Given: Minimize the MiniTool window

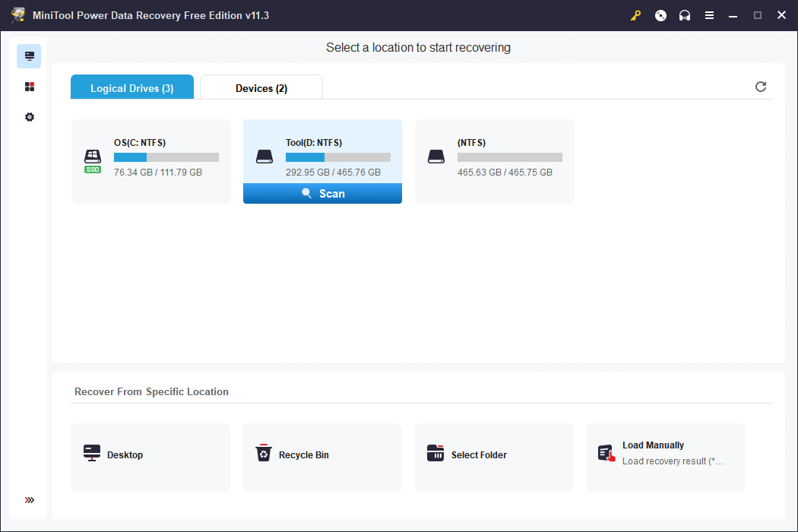Looking at the screenshot, I should [x=733, y=15].
